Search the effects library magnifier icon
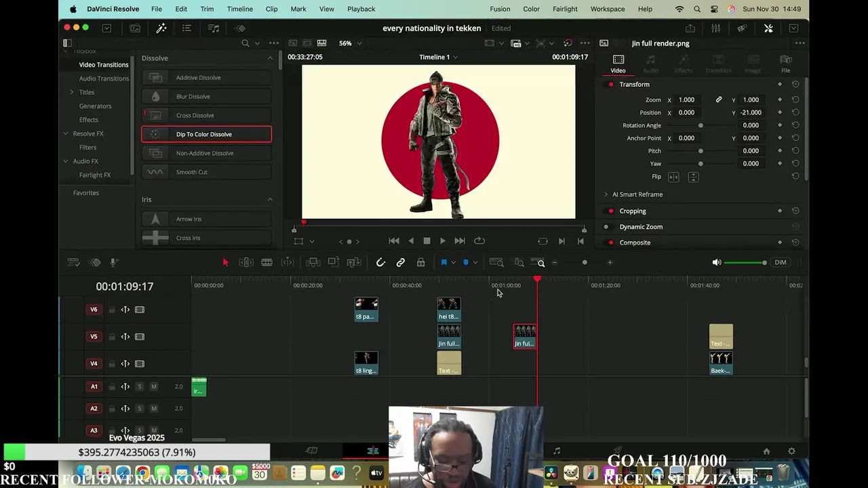The image size is (868, 488). 245,43
